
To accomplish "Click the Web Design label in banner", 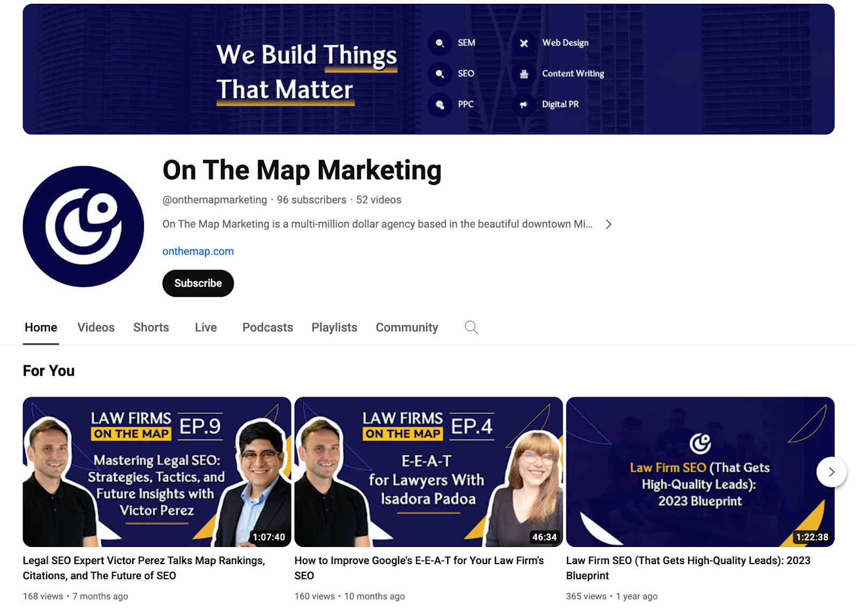I will 565,43.
